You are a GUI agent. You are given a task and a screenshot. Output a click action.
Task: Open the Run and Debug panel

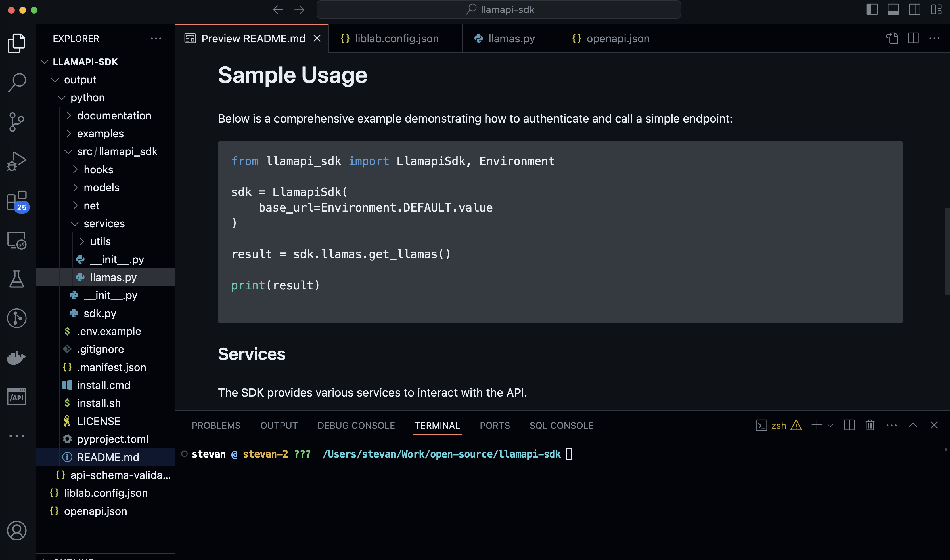tap(16, 160)
